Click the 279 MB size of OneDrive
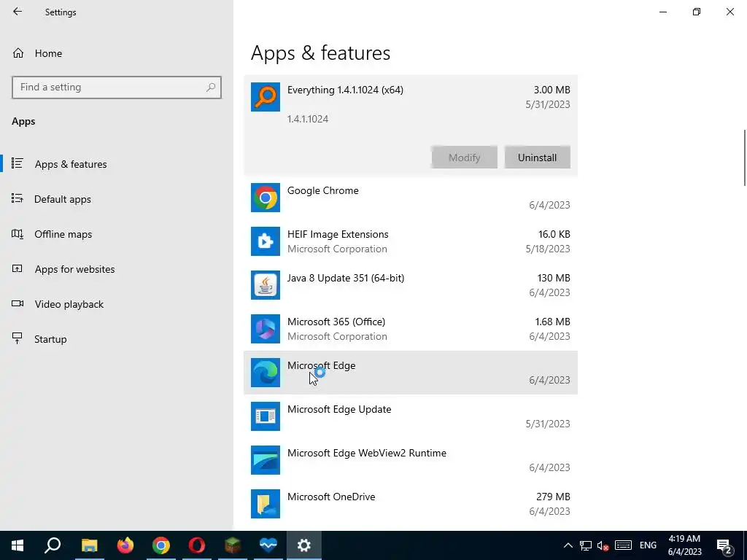The height and width of the screenshot is (560, 747). (x=553, y=497)
